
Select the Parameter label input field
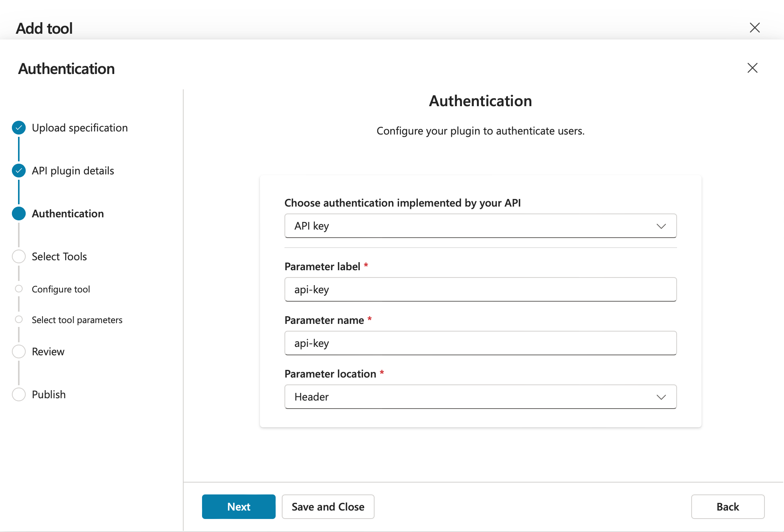480,289
